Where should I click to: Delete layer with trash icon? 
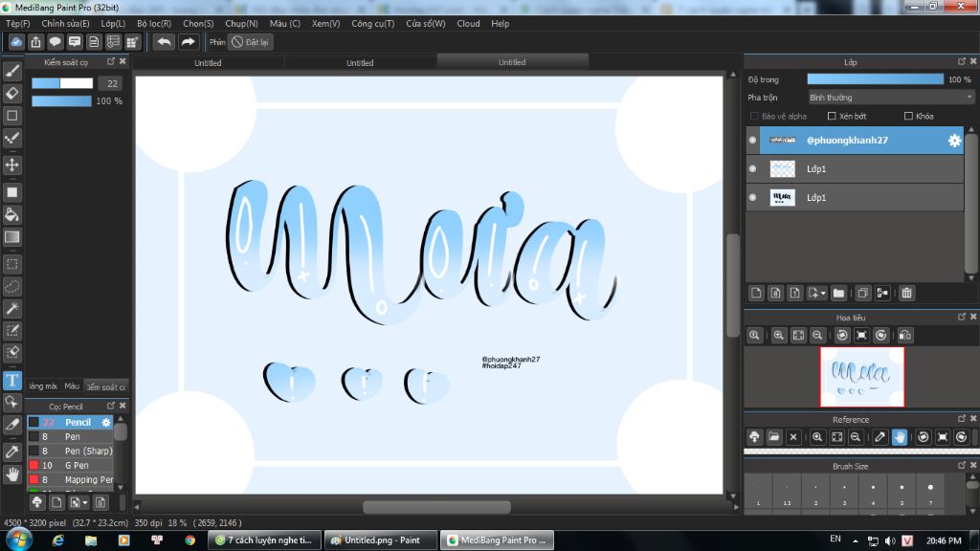point(907,293)
